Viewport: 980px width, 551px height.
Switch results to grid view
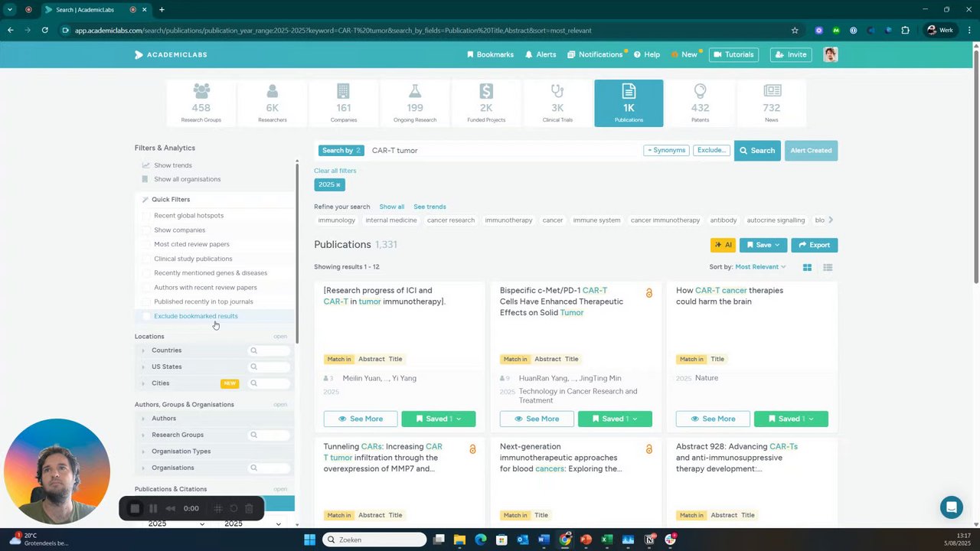tap(807, 267)
